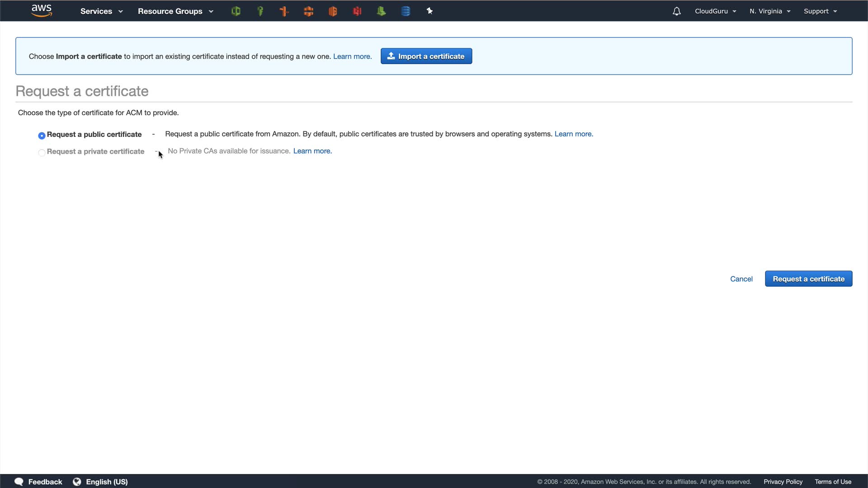Screen dimensions: 868x488
Task: Click the pushpin icon in the navbar
Action: tap(429, 11)
